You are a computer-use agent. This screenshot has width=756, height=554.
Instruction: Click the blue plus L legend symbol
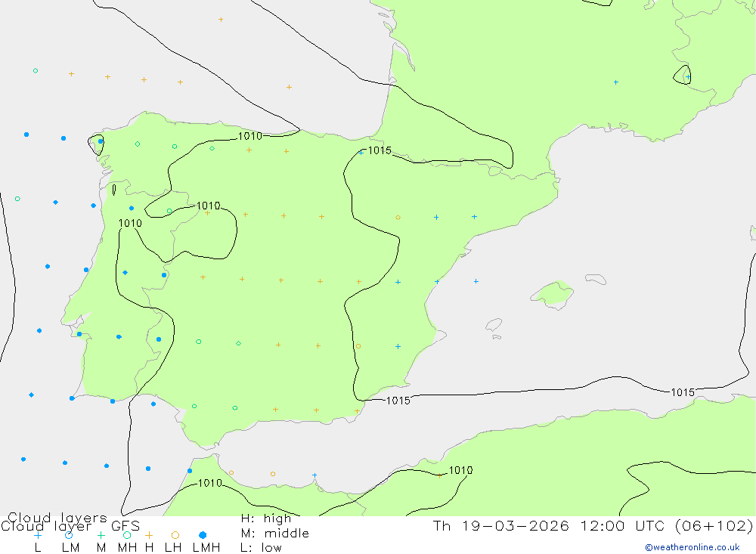38,535
